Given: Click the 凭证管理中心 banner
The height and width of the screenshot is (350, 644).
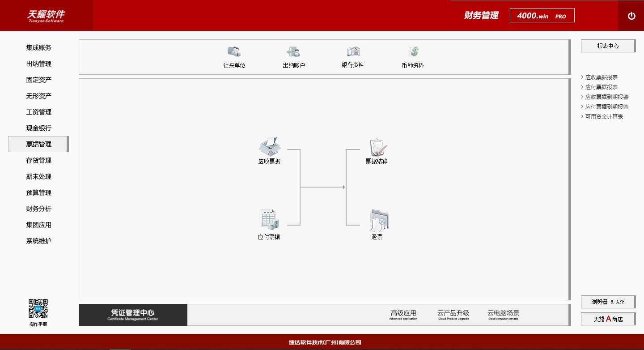Looking at the screenshot, I should click(133, 315).
